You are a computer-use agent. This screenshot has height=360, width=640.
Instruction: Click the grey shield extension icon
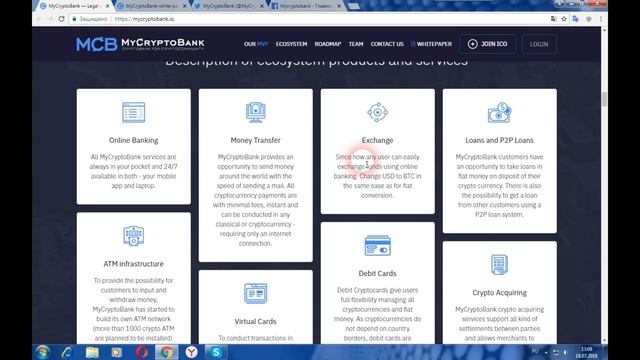pyautogui.click(x=589, y=19)
